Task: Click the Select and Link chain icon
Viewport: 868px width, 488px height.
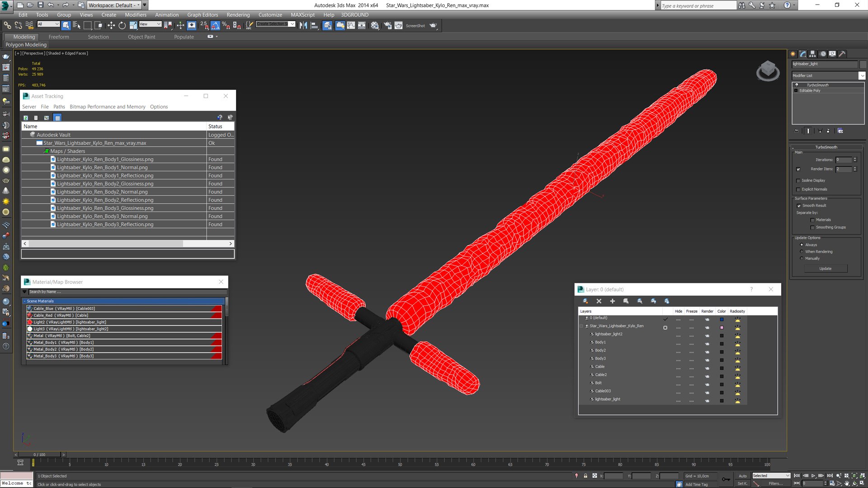Action: [x=8, y=25]
